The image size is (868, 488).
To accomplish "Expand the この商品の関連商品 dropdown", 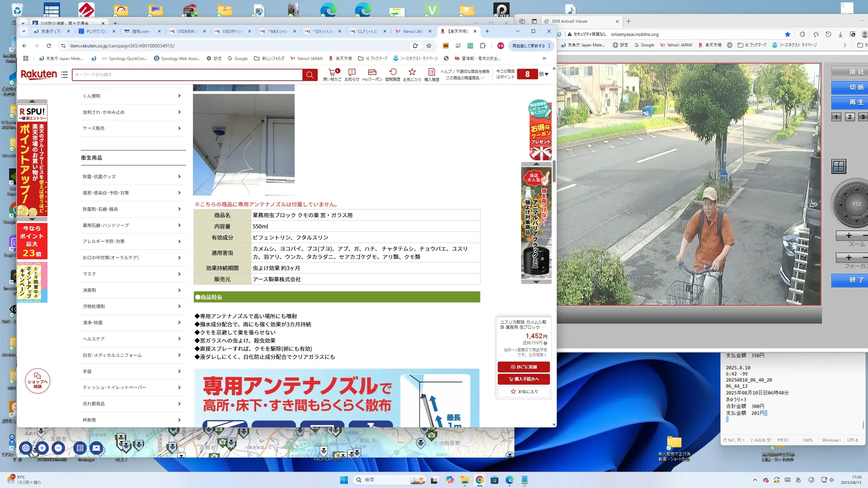I will click(x=465, y=78).
